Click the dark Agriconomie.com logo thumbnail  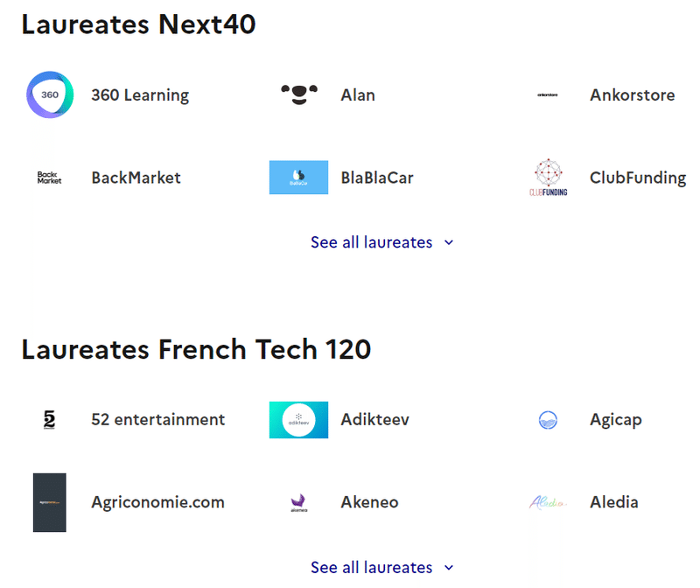tap(50, 502)
